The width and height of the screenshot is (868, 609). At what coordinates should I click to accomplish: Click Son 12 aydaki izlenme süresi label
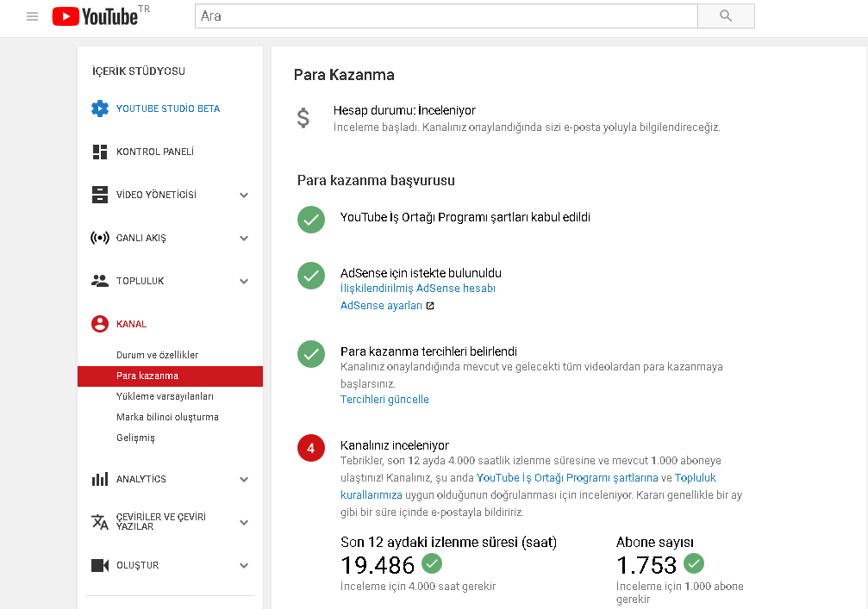448,542
